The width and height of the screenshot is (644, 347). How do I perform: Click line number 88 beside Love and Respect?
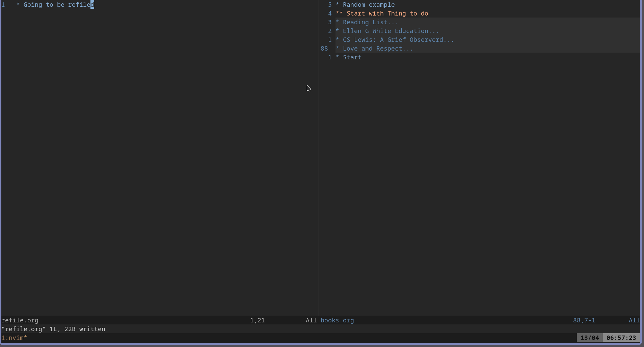[324, 48]
